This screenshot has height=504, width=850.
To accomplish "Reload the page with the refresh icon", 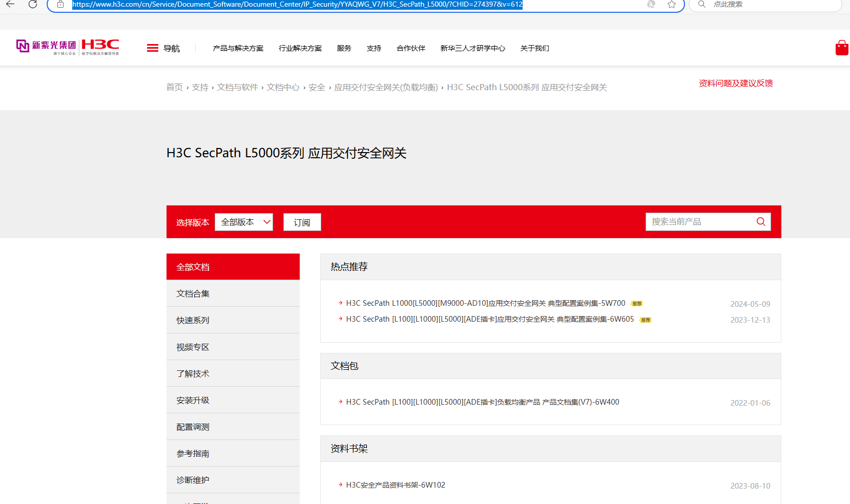I will pos(33,4).
